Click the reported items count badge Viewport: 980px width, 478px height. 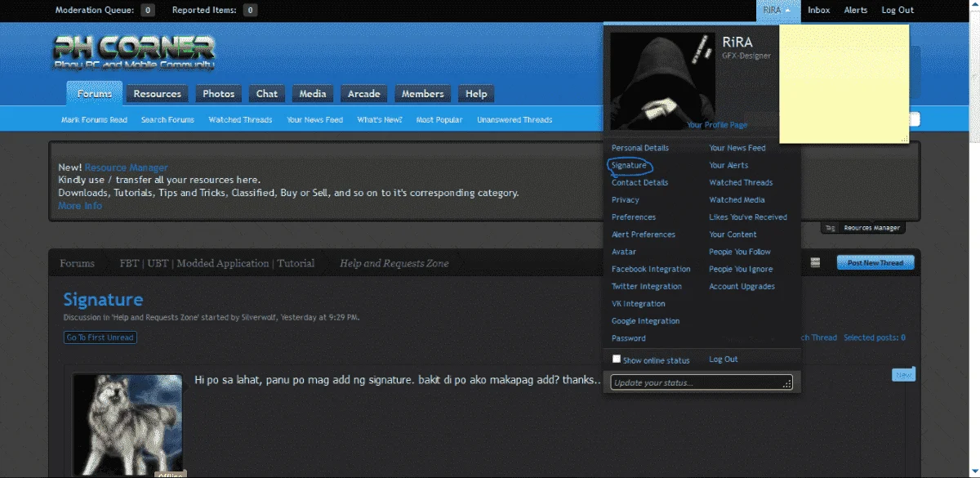(x=250, y=11)
